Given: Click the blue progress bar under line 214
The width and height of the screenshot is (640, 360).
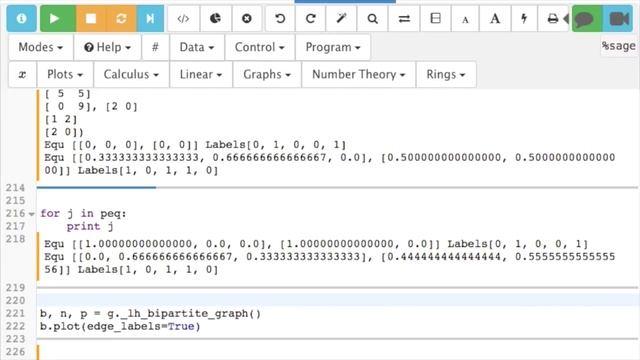Looking at the screenshot, I should click(x=96, y=187).
